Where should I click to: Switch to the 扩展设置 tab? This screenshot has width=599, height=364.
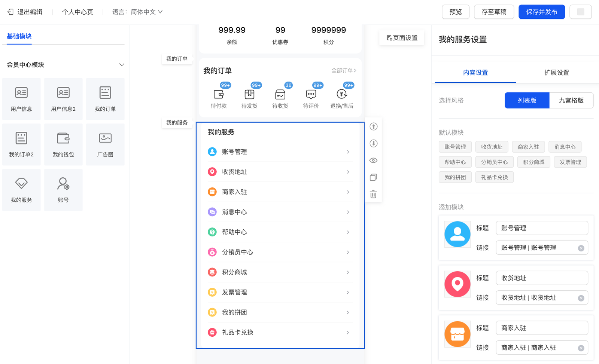coord(556,73)
